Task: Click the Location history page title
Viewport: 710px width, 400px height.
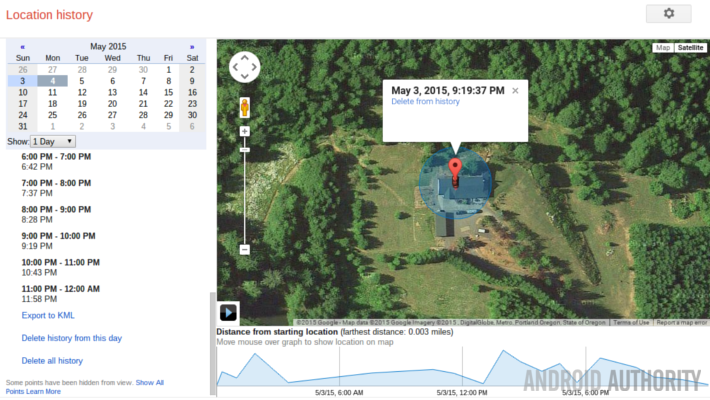Action: 49,15
